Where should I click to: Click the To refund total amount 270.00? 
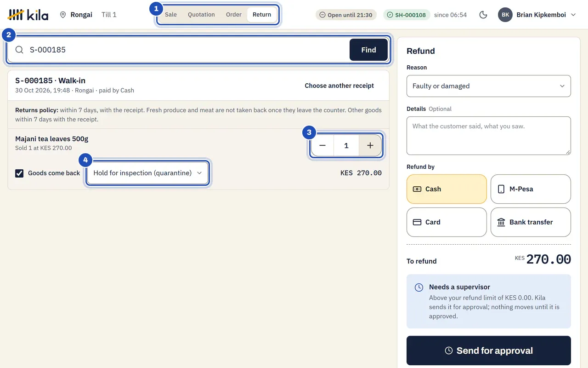(x=548, y=259)
